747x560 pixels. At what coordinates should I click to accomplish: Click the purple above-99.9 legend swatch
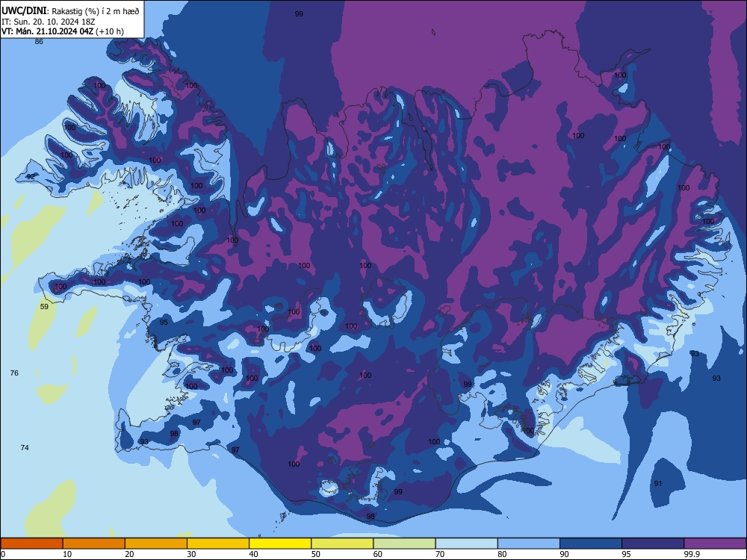(715, 544)
